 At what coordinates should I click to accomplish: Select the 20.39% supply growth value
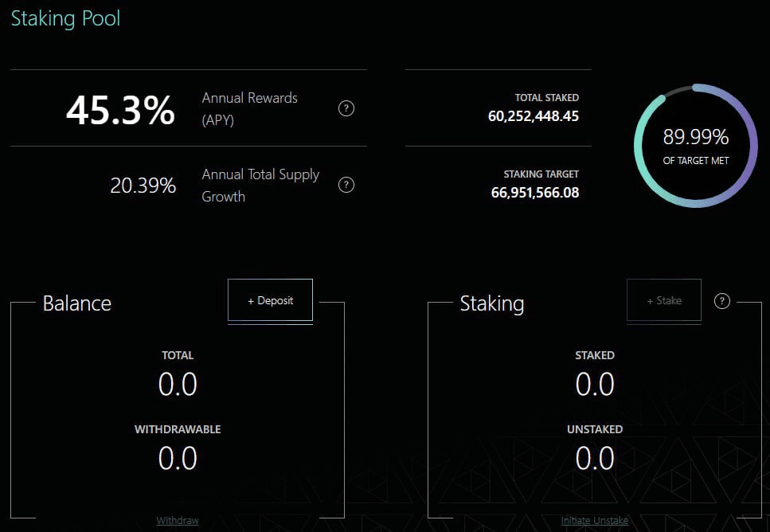(143, 186)
